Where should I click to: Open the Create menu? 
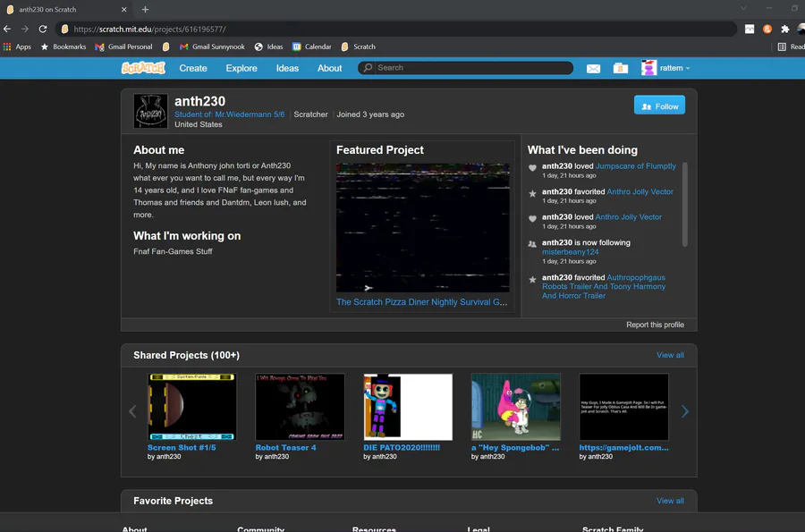tap(193, 68)
